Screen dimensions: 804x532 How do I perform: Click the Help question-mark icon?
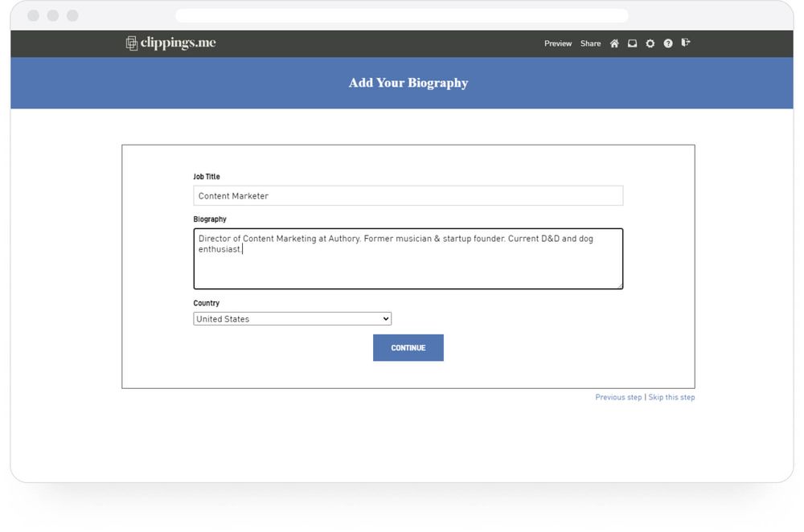point(668,43)
